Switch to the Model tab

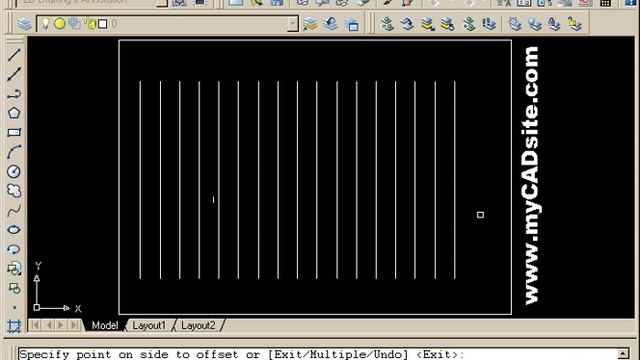[x=105, y=325]
